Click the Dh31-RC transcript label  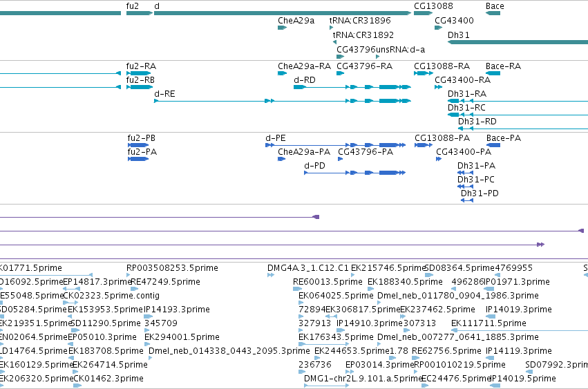[x=466, y=108]
